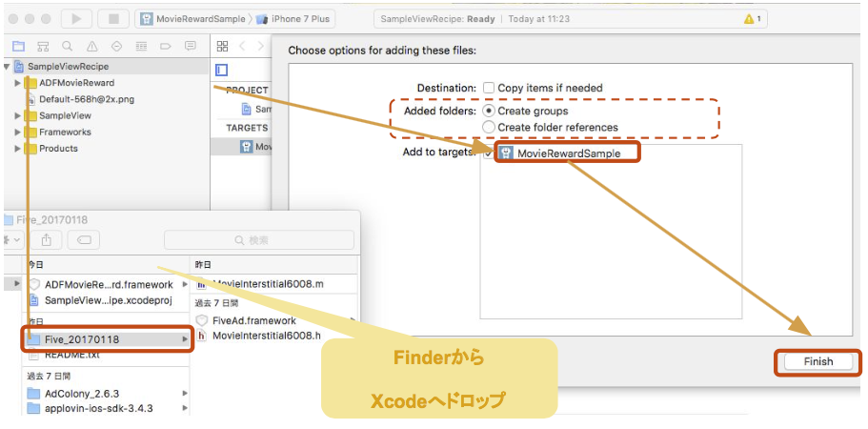Toggle the project/targets list sidebar icon

222,70
